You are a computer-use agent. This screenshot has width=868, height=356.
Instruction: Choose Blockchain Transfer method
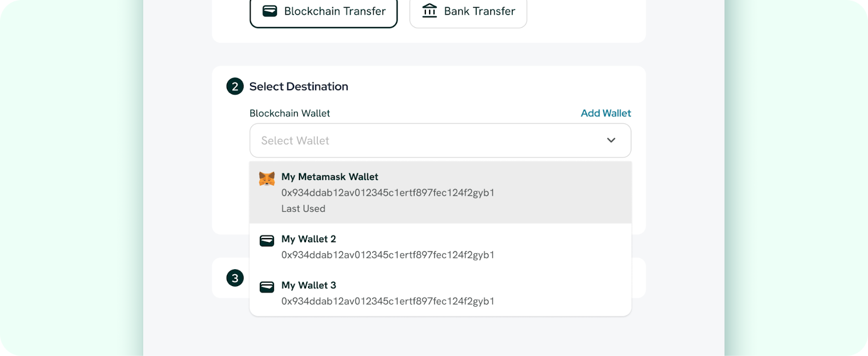(324, 11)
